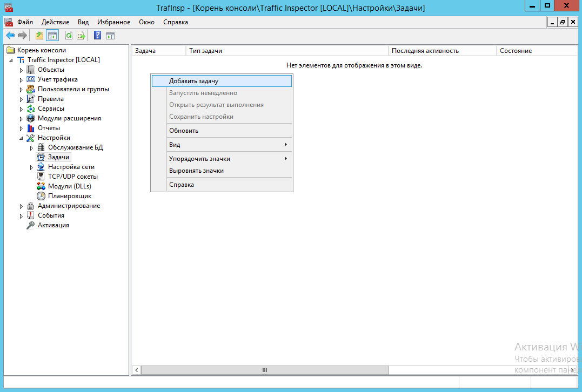Click the Планировщик clock icon

41,196
